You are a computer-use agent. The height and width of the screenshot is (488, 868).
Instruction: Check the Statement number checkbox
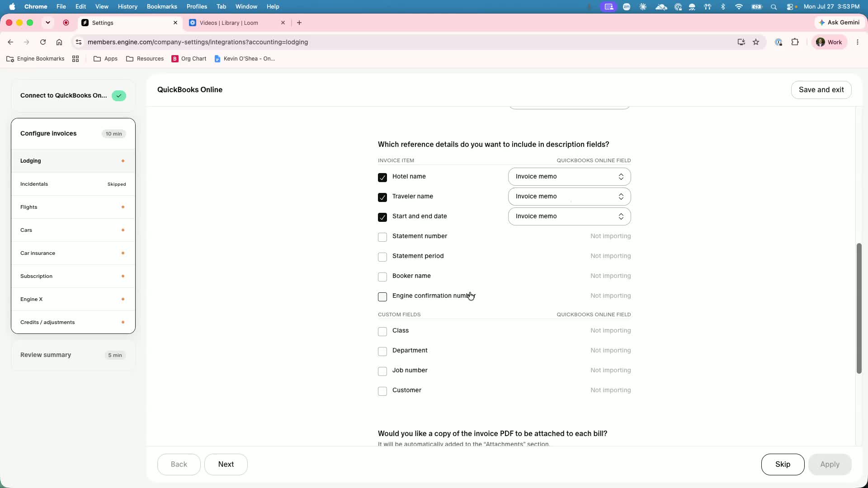click(382, 237)
